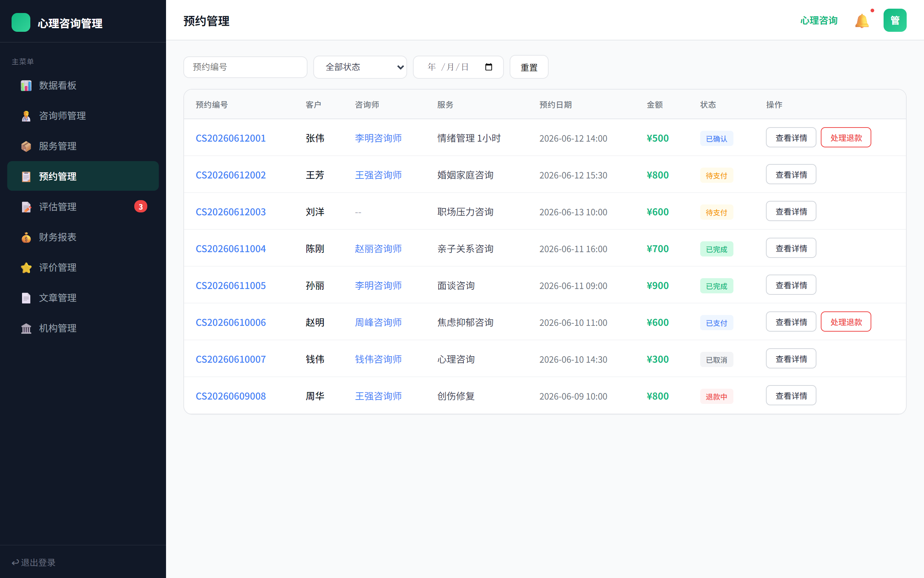View details for CS20260611004
The height and width of the screenshot is (578, 924).
(791, 248)
